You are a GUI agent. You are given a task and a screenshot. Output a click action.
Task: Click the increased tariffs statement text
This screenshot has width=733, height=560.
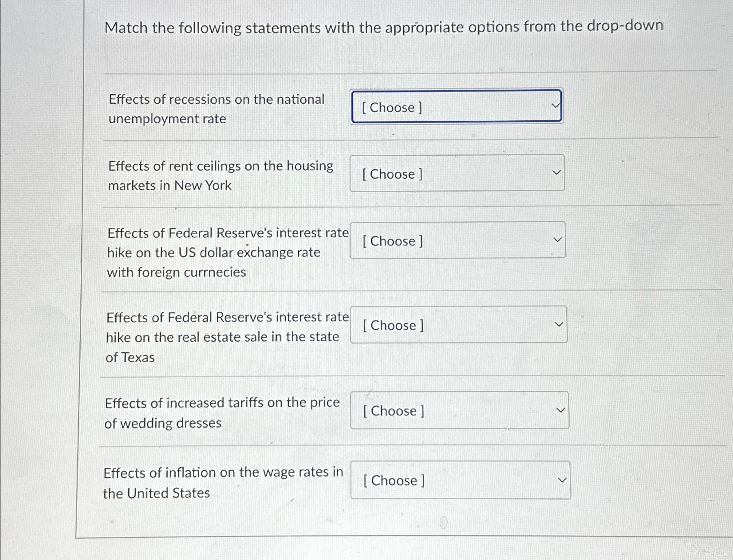click(222, 413)
